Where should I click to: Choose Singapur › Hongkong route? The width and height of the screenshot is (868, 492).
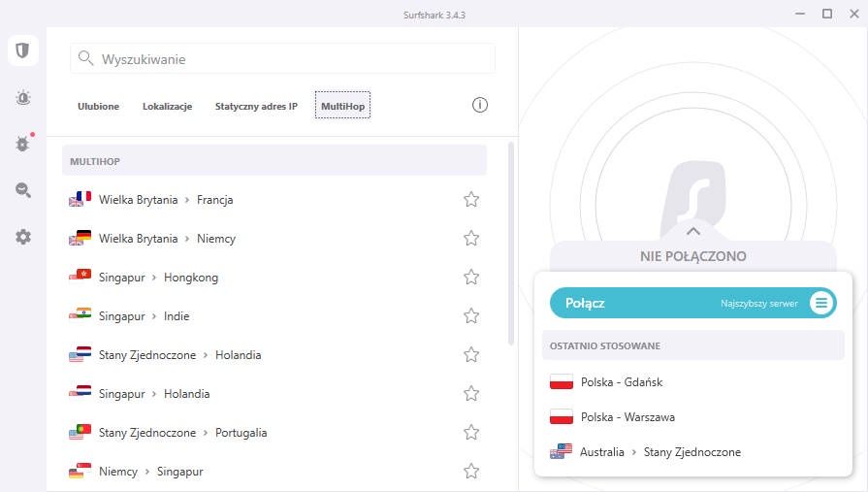274,277
